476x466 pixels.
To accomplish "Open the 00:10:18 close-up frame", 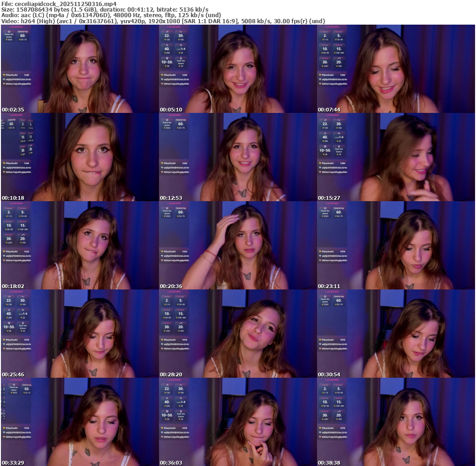I will click(x=79, y=157).
